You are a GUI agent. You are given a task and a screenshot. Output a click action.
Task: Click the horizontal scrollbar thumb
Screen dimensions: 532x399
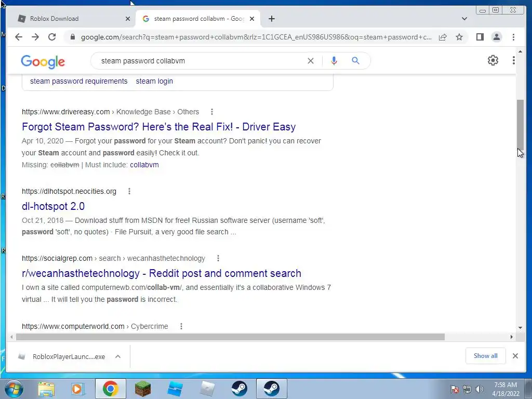tap(230, 337)
